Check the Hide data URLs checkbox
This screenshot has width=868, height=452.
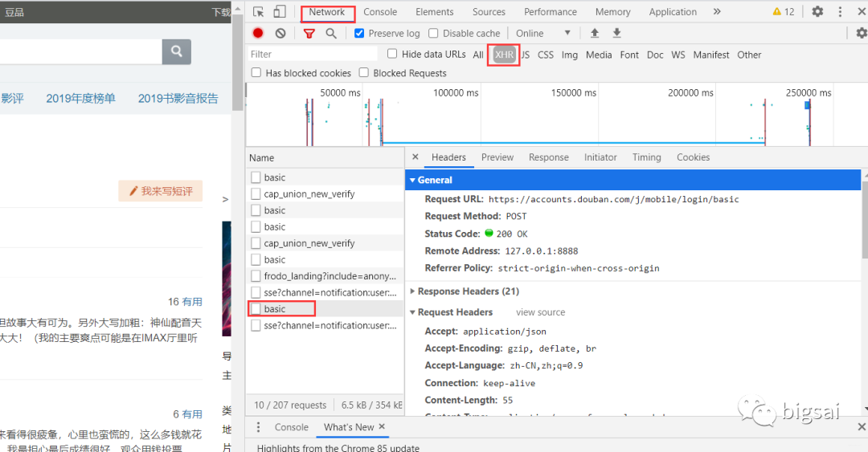point(392,54)
